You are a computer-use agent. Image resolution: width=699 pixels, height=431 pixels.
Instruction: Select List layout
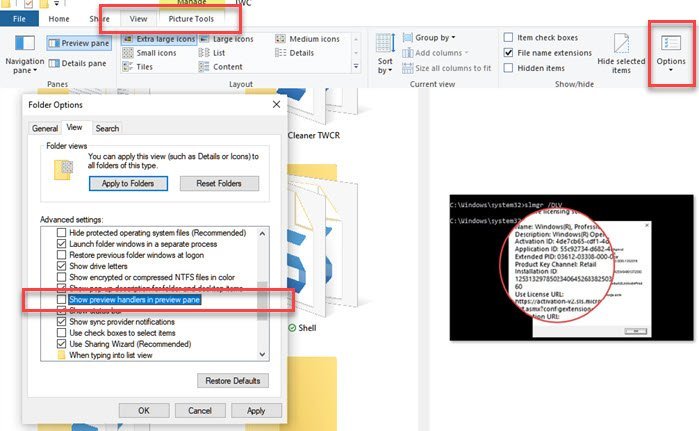212,53
